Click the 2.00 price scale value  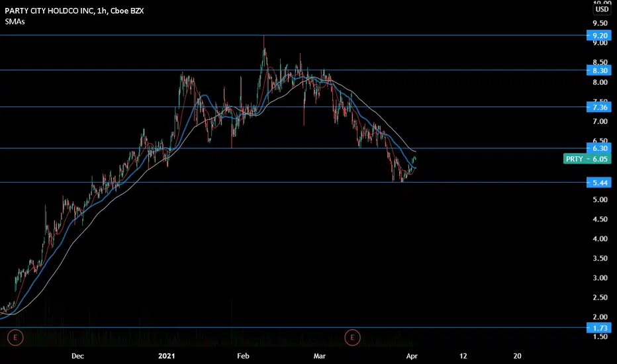point(600,317)
